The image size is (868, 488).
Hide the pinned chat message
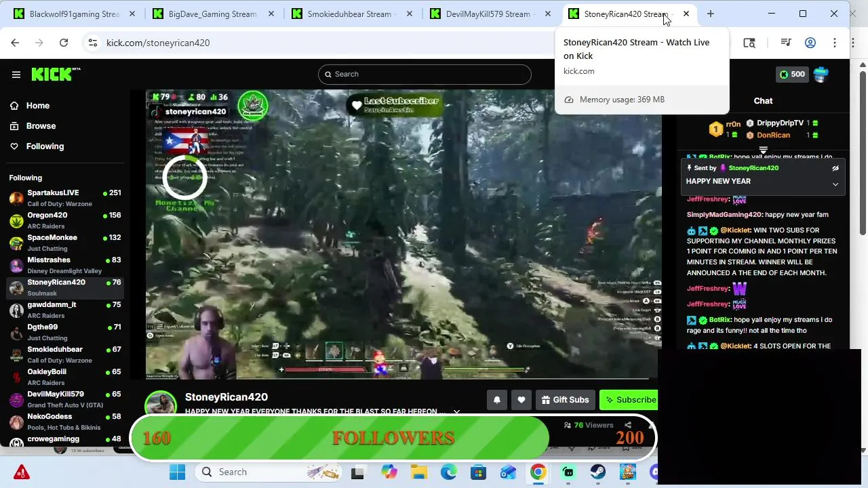[835, 168]
